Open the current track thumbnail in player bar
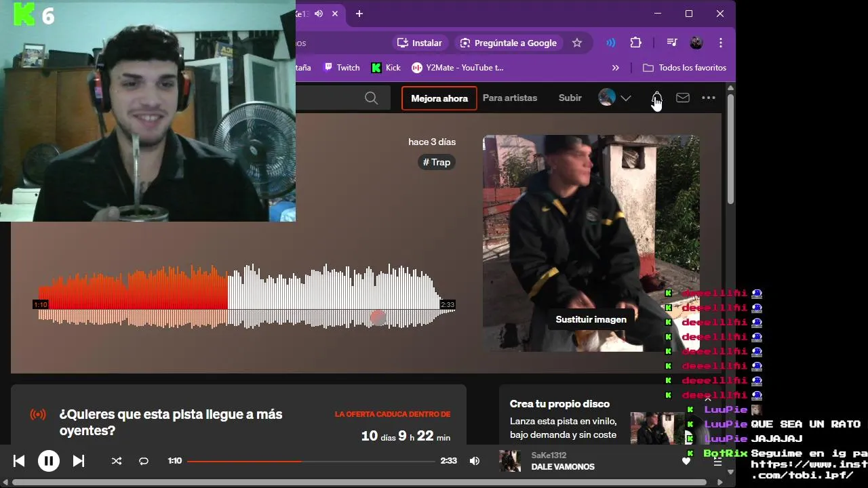Image resolution: width=868 pixels, height=488 pixels. pos(510,461)
